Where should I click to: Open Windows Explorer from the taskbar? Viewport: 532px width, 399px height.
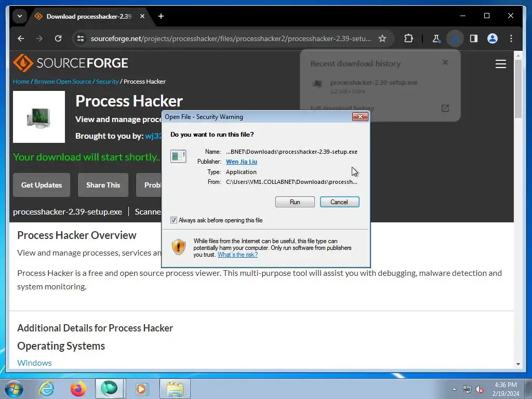(175, 389)
